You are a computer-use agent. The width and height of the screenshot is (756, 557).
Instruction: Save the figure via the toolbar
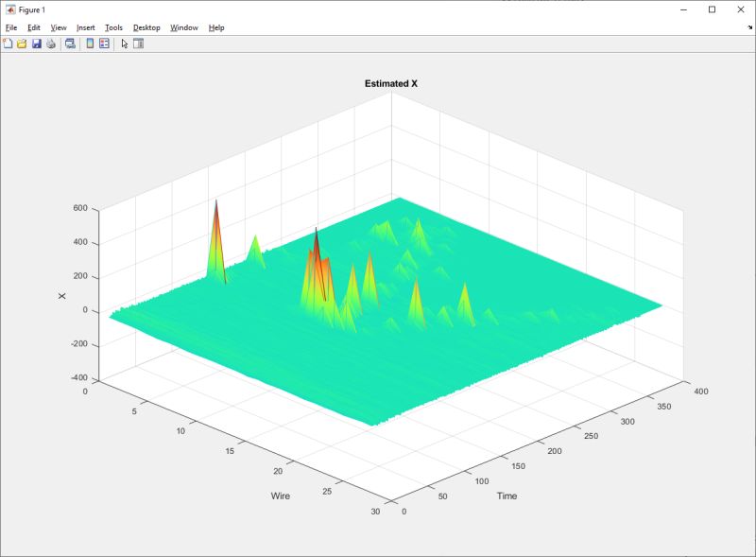tap(37, 44)
